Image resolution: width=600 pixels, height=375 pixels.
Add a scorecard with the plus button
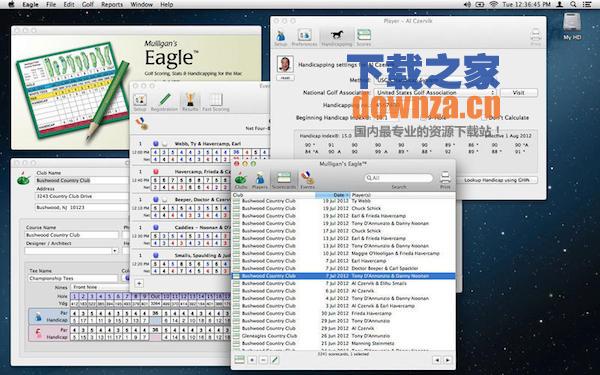[252, 360]
